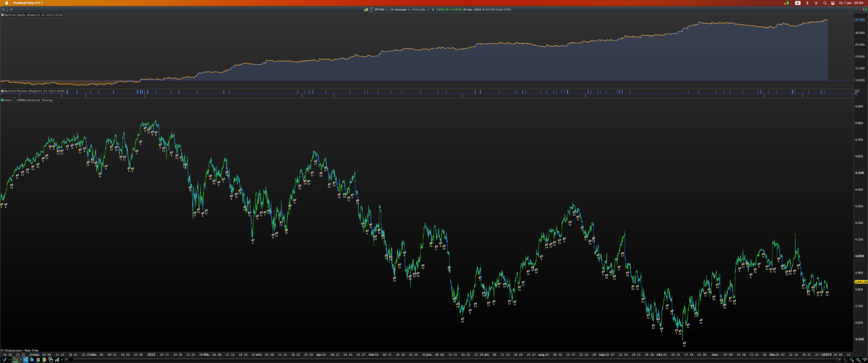
Task: Click the small stepper next to SPTRD
Action: [x=371, y=9]
